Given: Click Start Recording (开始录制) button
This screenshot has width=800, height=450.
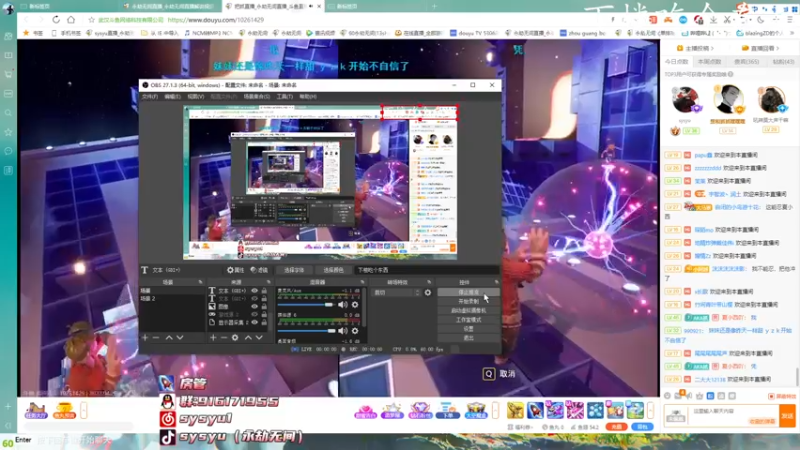Looking at the screenshot, I should (468, 302).
